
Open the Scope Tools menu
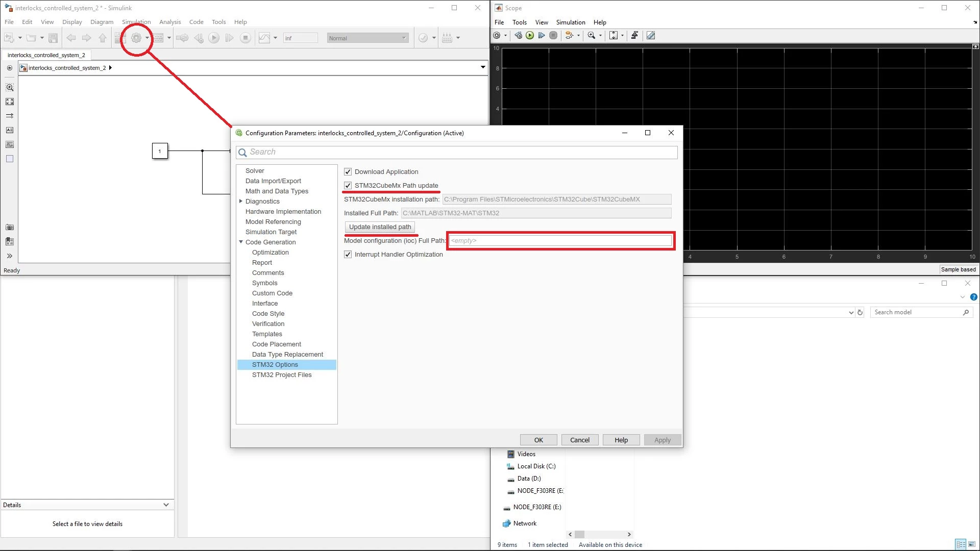[519, 22]
